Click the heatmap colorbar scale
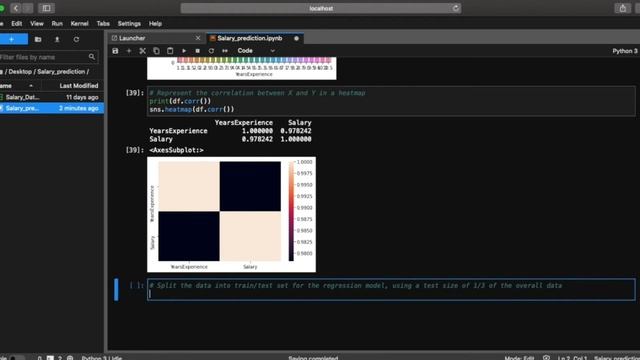Image resolution: width=640 pixels, height=360 pixels. [x=291, y=211]
